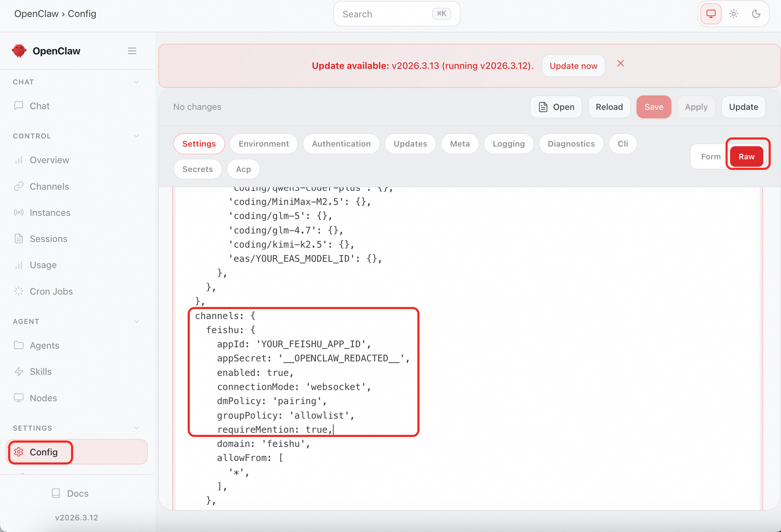Navigate to Usage page
Image resolution: width=781 pixels, height=532 pixels.
(x=77, y=265)
